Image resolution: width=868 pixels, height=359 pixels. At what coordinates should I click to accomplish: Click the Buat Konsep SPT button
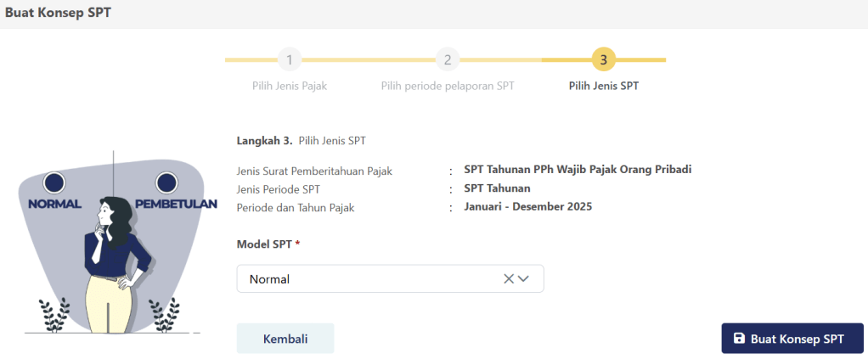pyautogui.click(x=792, y=339)
